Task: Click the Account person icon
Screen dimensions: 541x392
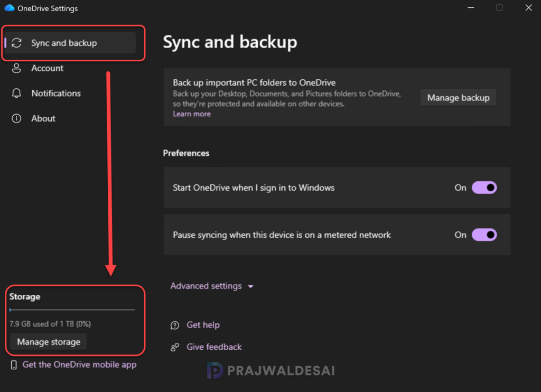Action: (16, 68)
